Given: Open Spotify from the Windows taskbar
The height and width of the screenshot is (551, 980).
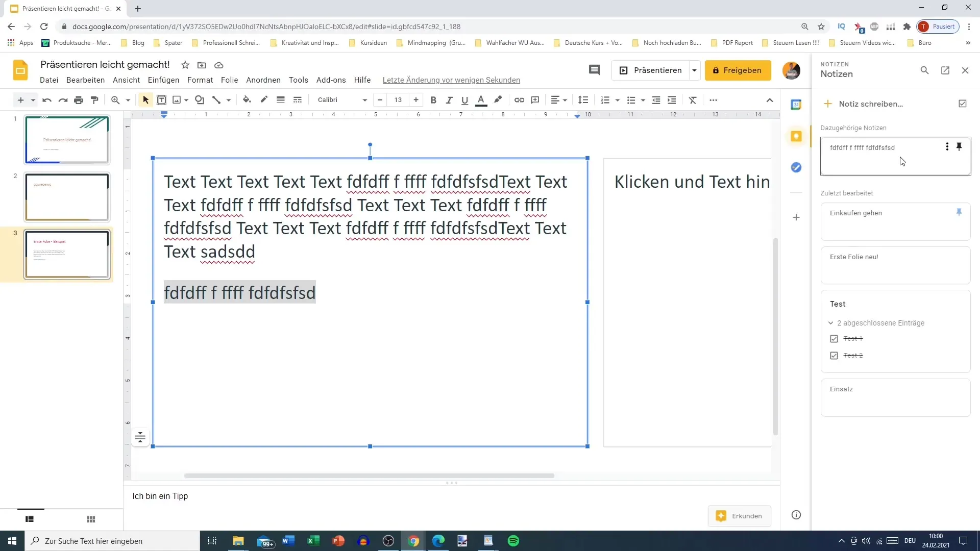Looking at the screenshot, I should [513, 541].
